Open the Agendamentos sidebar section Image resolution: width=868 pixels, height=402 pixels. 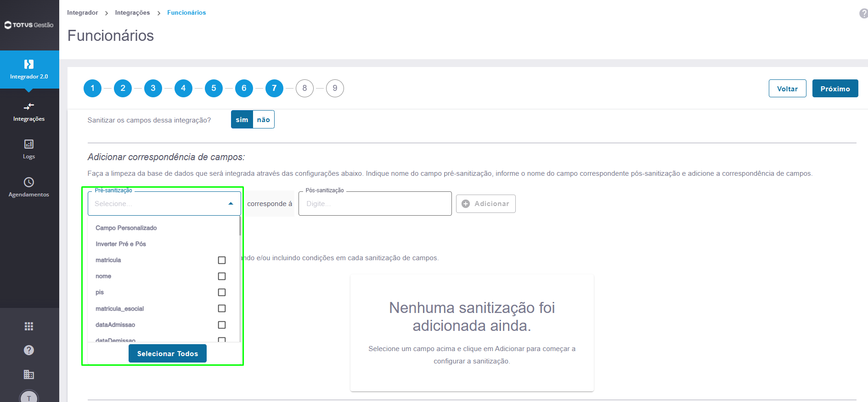click(29, 187)
